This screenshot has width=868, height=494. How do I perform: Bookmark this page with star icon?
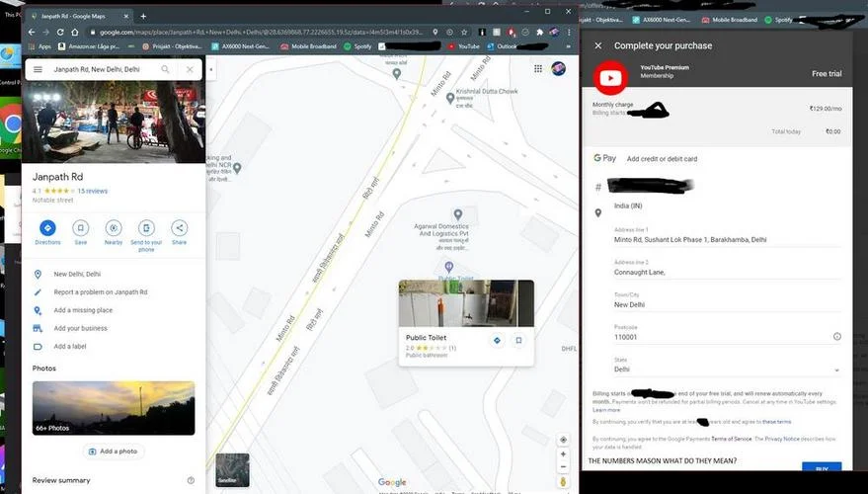tap(464, 33)
